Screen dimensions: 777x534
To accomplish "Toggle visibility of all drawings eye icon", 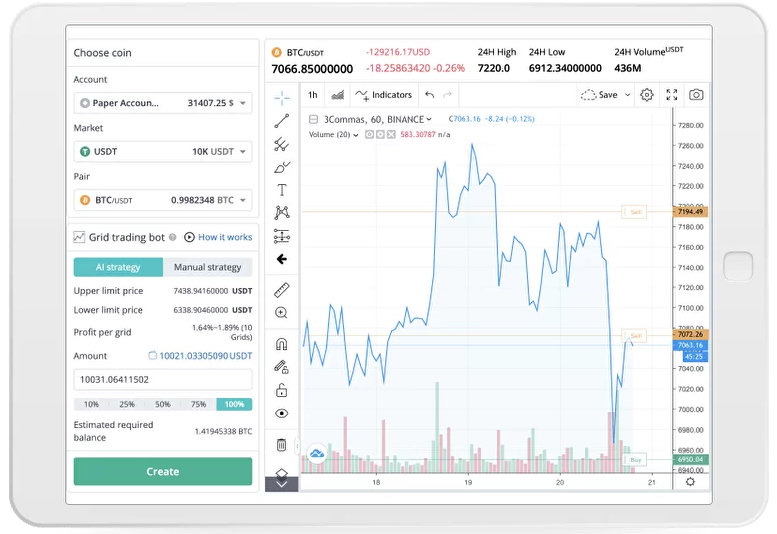I will (x=282, y=413).
